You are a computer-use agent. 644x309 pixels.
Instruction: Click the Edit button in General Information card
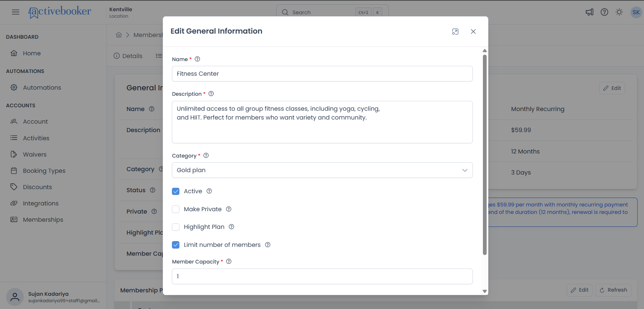(x=612, y=88)
